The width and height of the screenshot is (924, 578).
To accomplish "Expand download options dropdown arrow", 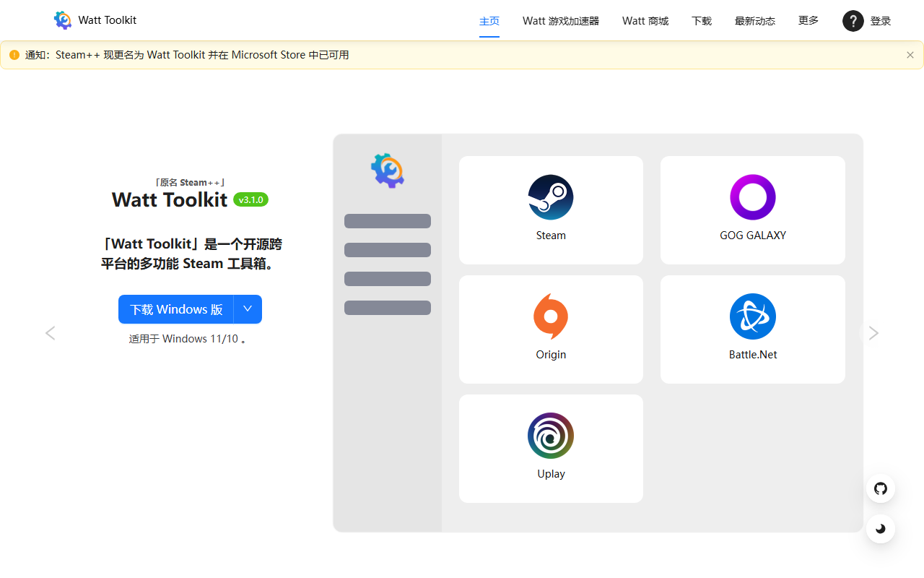I will pyautogui.click(x=248, y=309).
